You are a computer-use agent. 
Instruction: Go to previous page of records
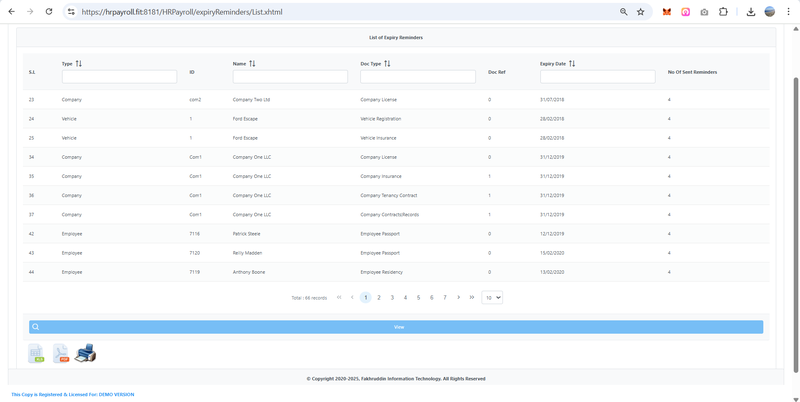352,297
